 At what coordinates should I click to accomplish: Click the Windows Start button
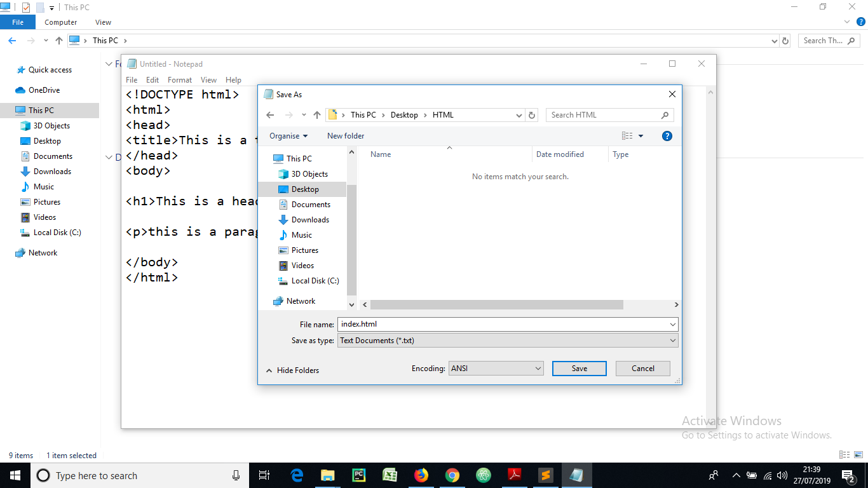[15, 475]
